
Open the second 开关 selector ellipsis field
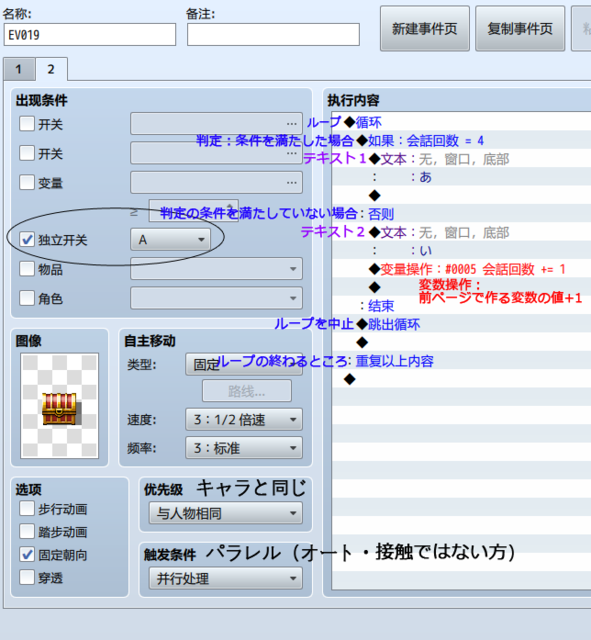click(x=216, y=153)
